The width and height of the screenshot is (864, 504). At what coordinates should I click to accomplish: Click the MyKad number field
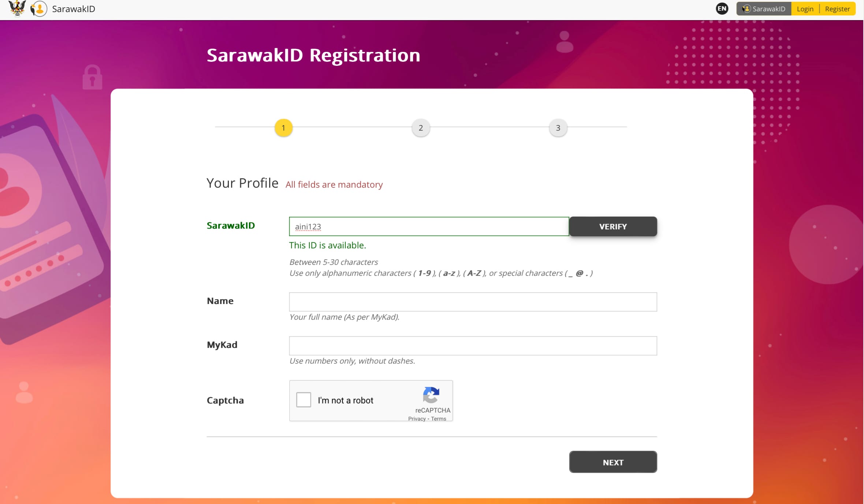coord(473,346)
